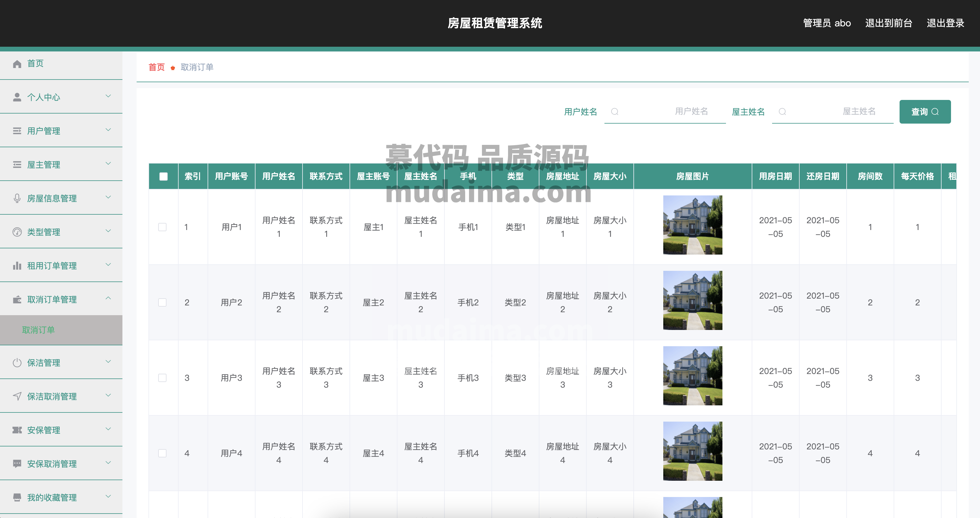Click the 每天价格 column header
The width and height of the screenshot is (980, 518).
tap(918, 177)
